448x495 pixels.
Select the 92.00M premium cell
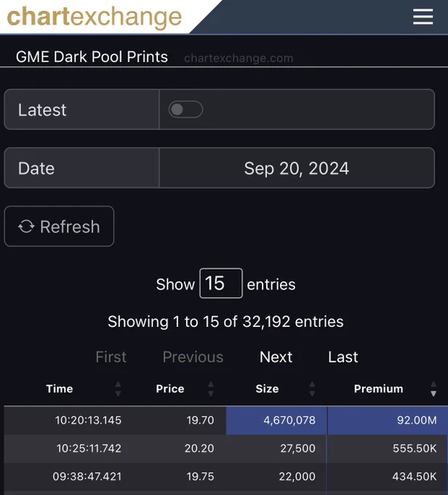pyautogui.click(x=388, y=420)
